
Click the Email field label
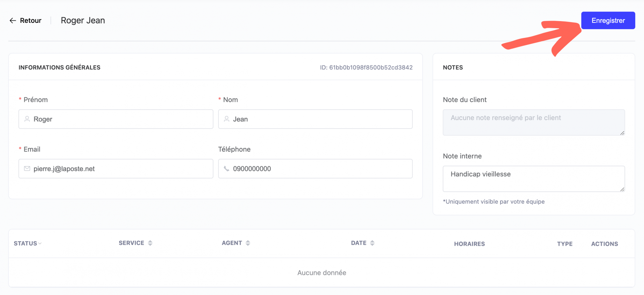(x=32, y=149)
